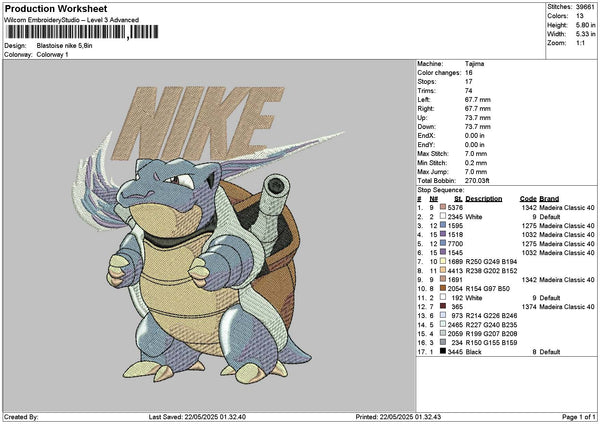Click the barcode under the worksheet title
This screenshot has height=424, width=600.
pyautogui.click(x=83, y=32)
